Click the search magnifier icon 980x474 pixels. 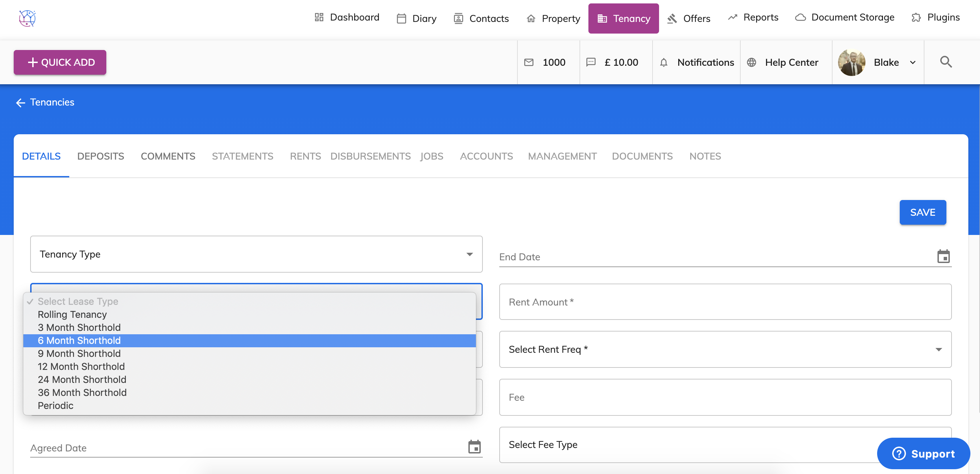pos(946,62)
